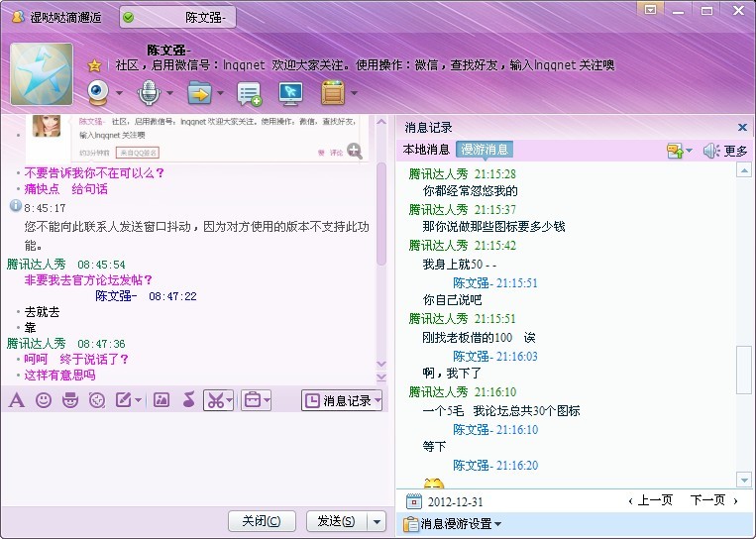
Task: Open the calendar date picker icon
Action: click(x=414, y=501)
